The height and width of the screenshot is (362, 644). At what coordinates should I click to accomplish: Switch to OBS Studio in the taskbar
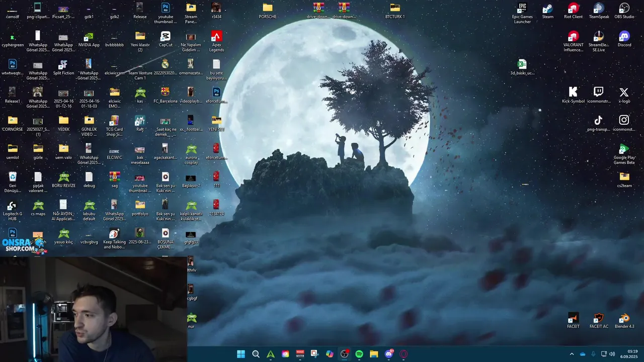[x=344, y=354]
